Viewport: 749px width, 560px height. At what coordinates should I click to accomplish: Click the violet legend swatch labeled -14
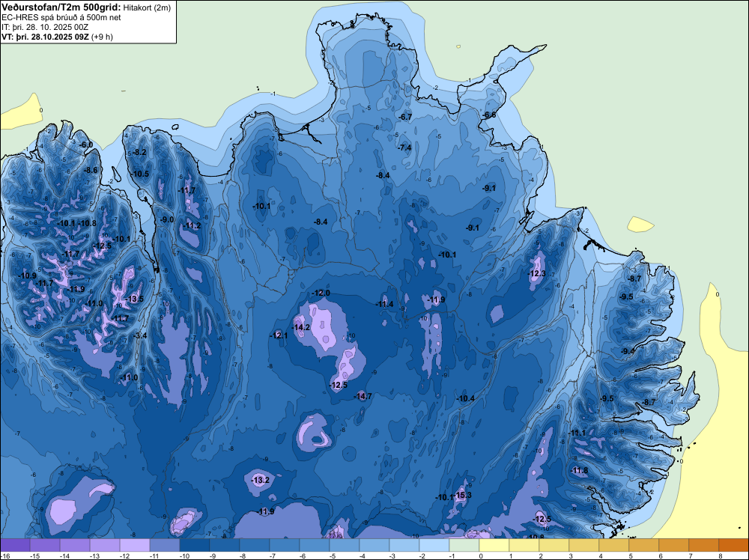pos(74,545)
